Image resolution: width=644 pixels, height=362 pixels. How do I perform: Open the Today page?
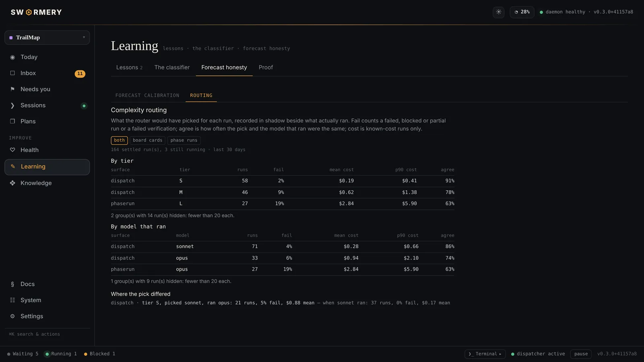tap(47, 57)
